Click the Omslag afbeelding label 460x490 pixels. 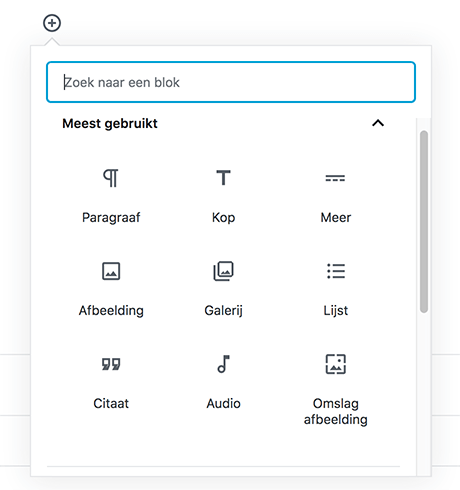[336, 412]
